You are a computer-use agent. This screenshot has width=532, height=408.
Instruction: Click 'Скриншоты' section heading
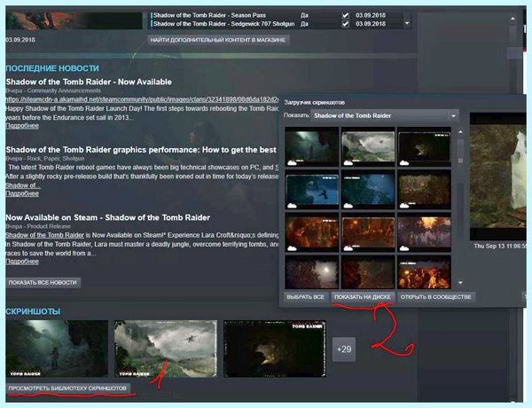(33, 311)
